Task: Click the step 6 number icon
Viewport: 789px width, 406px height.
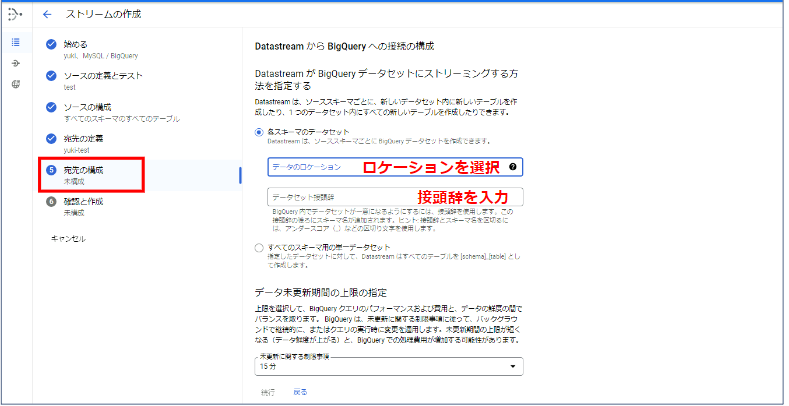Action: tap(52, 202)
